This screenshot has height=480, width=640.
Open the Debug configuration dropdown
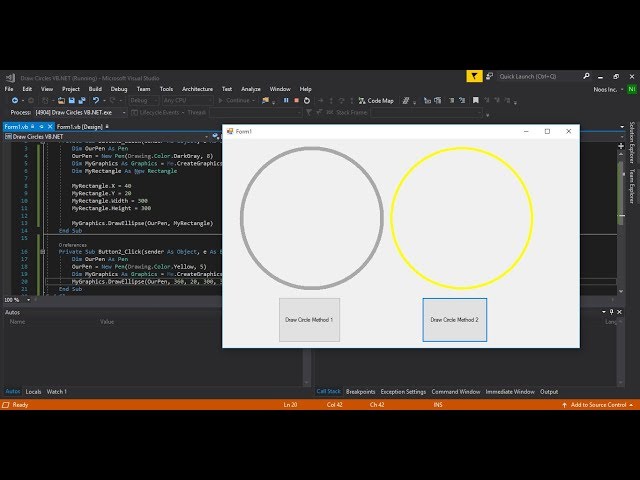[x=144, y=100]
